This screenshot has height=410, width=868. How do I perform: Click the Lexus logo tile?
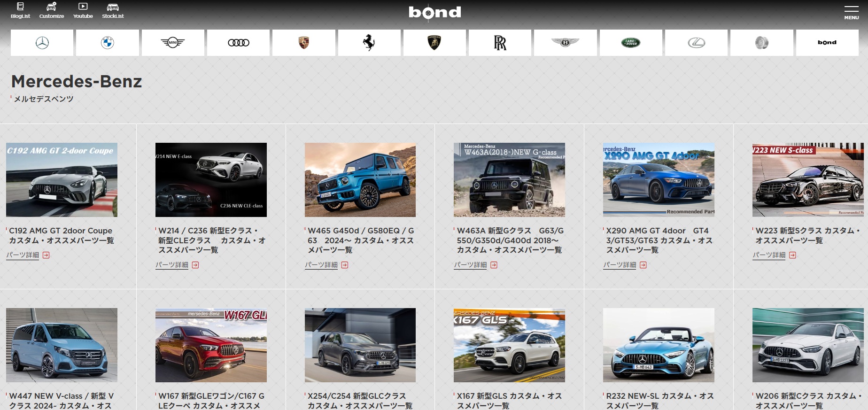tap(696, 43)
